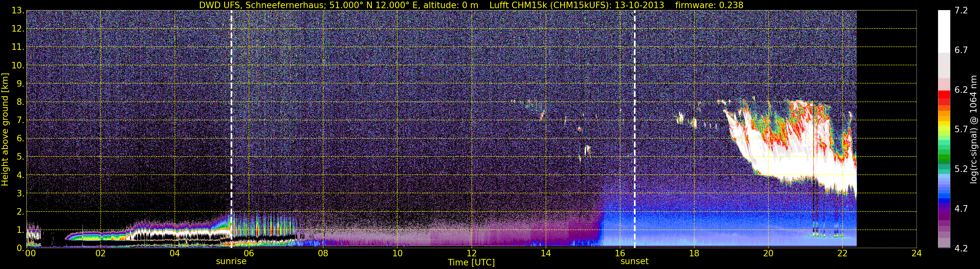Click the colorbar tick value 5.2

click(961, 169)
